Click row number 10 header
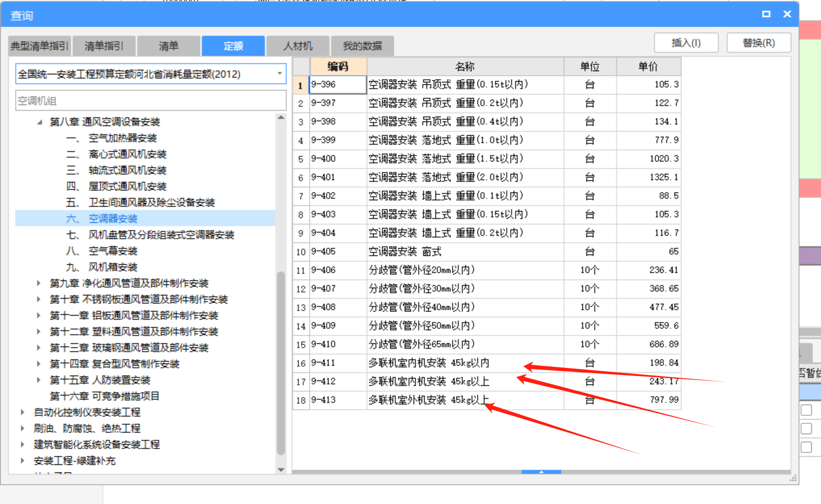Screen dimensions: 821x504 coord(300,252)
